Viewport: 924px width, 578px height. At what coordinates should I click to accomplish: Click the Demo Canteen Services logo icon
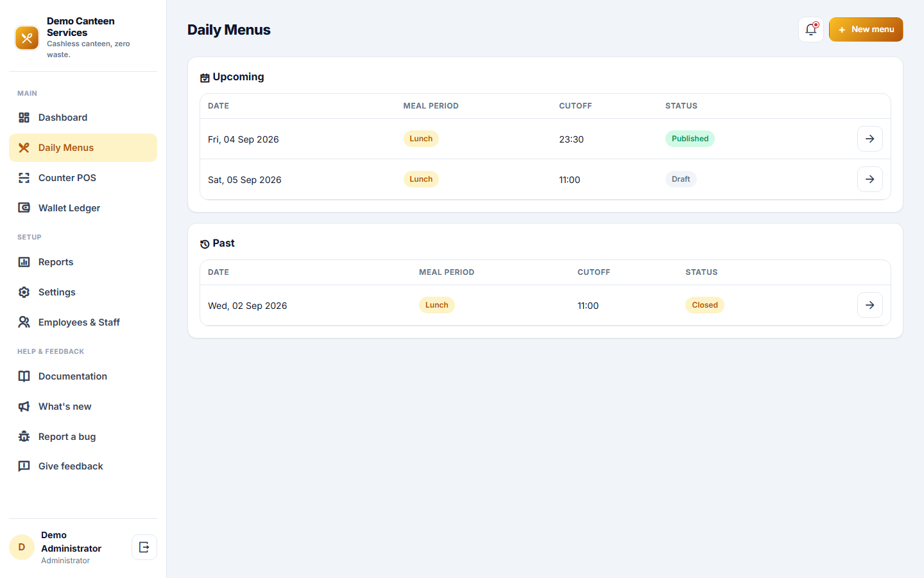coord(27,38)
